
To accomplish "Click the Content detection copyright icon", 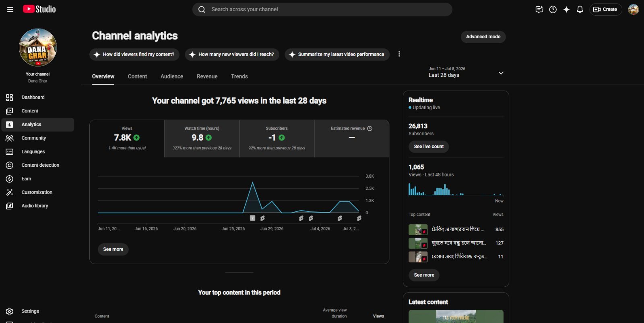I will tap(10, 165).
